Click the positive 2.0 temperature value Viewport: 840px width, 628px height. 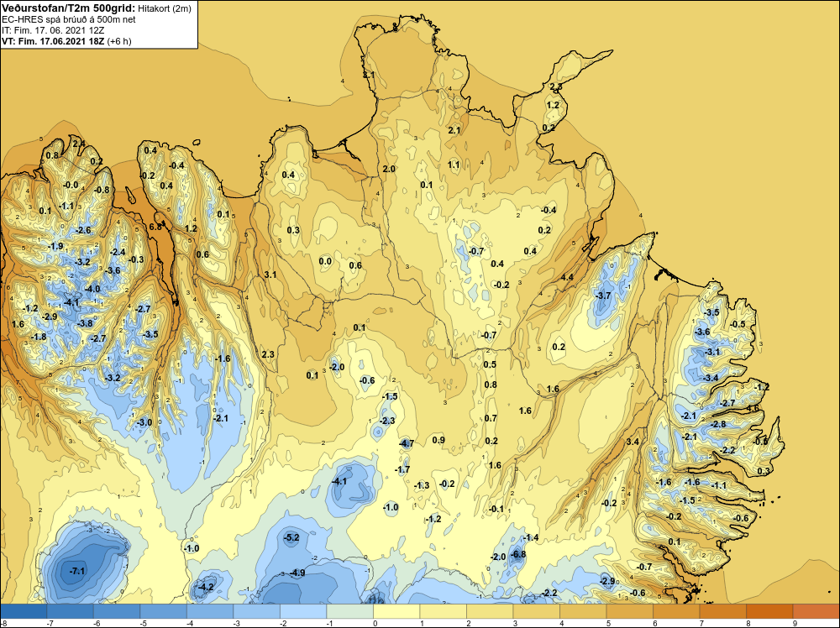click(389, 169)
